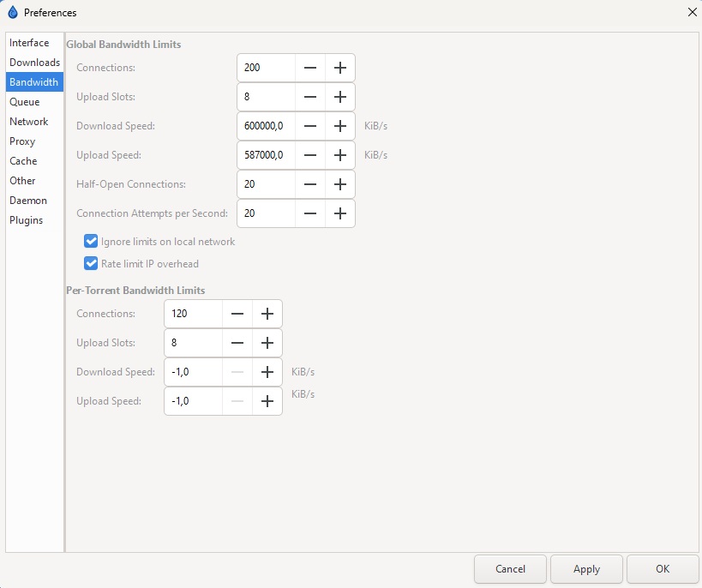Image resolution: width=702 pixels, height=588 pixels.
Task: Edit Upload Speed field showing 587000,0
Action: pyautogui.click(x=267, y=155)
